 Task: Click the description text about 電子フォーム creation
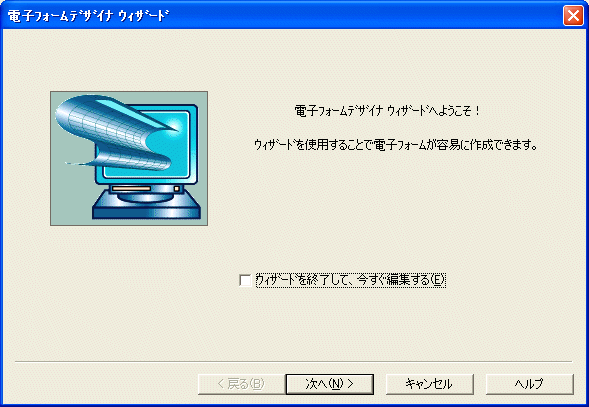395,144
